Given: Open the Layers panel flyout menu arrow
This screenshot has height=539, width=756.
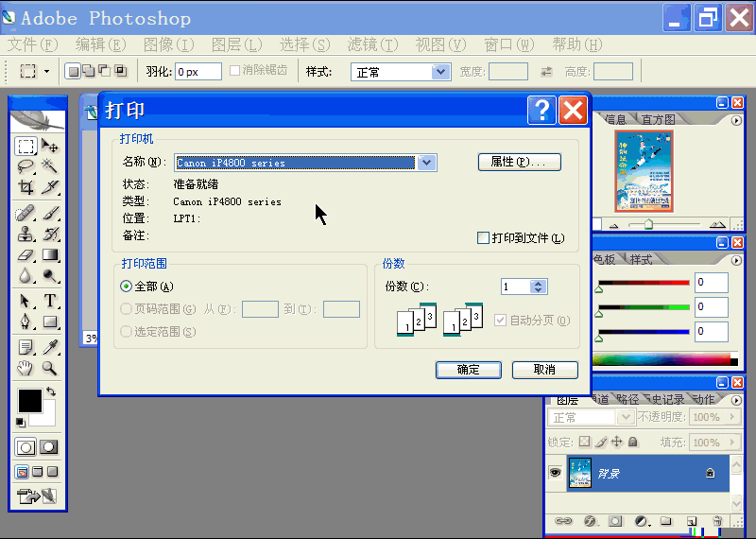Looking at the screenshot, I should (736, 400).
